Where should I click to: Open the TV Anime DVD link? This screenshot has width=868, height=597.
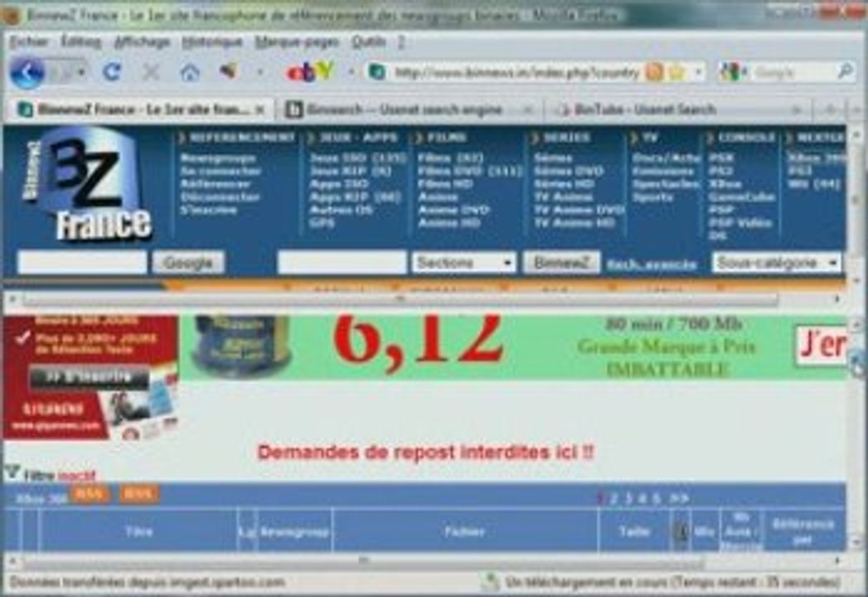coord(579,210)
